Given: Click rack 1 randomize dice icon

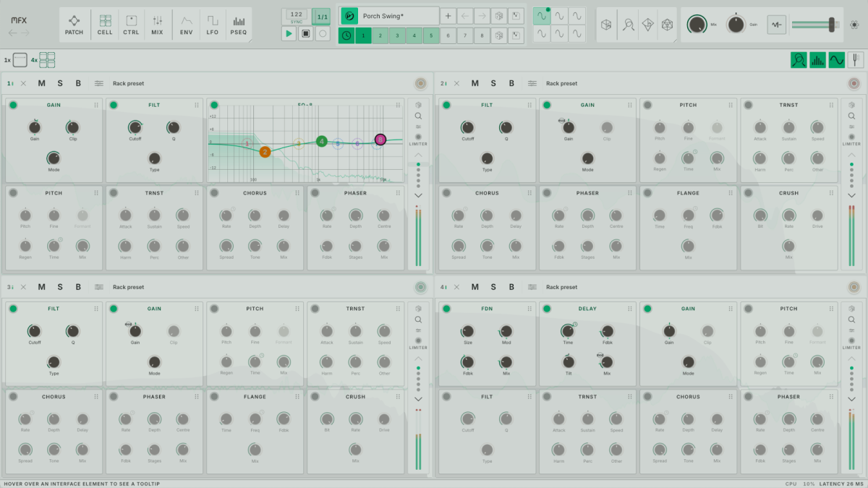Looking at the screenshot, I should pyautogui.click(x=418, y=106).
